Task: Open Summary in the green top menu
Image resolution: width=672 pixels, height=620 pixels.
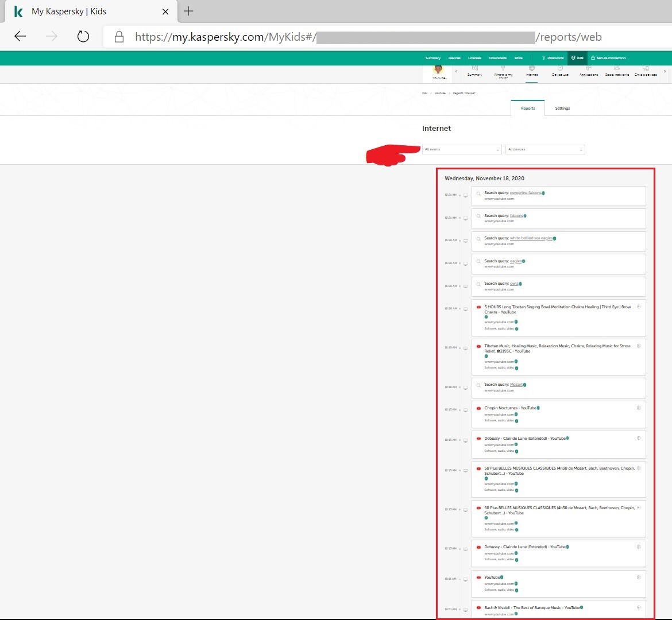Action: click(433, 58)
